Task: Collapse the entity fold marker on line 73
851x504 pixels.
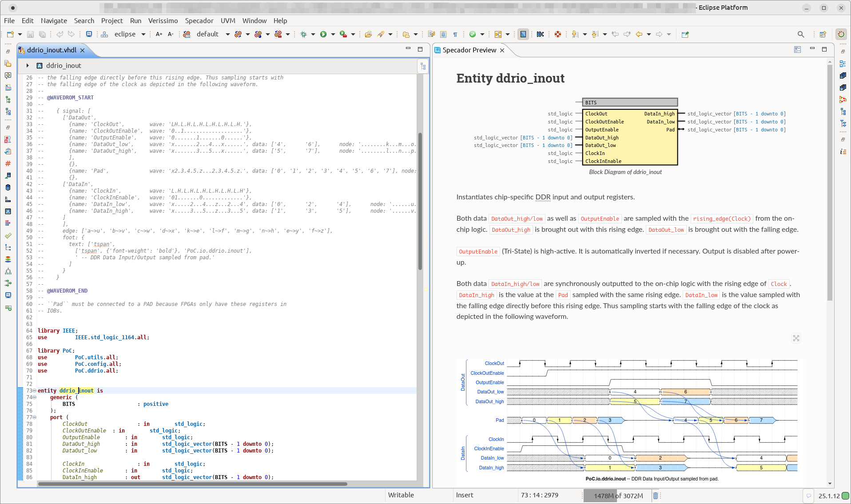Action: 34,391
